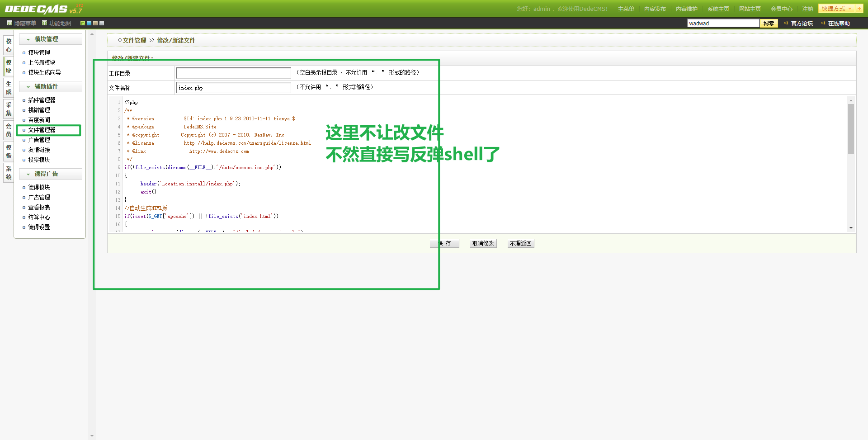Open 百度新闻 in sidebar

pos(39,120)
